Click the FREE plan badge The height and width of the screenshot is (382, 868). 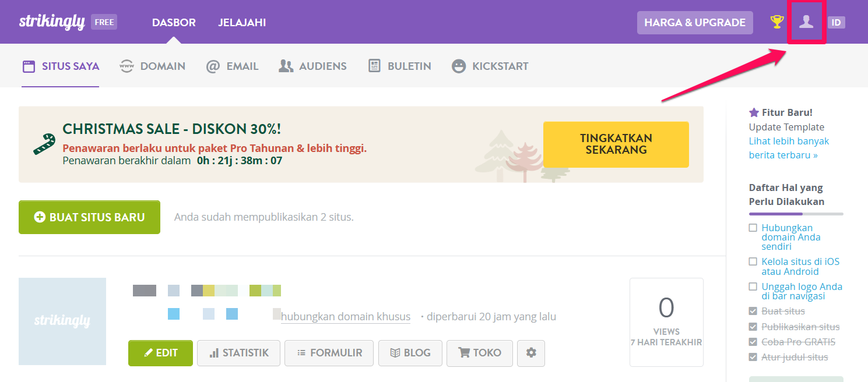click(x=104, y=22)
